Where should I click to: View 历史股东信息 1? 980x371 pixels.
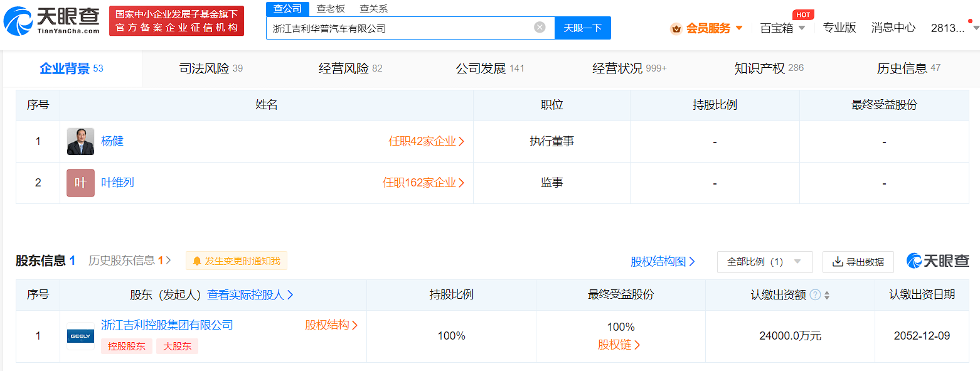tap(130, 261)
